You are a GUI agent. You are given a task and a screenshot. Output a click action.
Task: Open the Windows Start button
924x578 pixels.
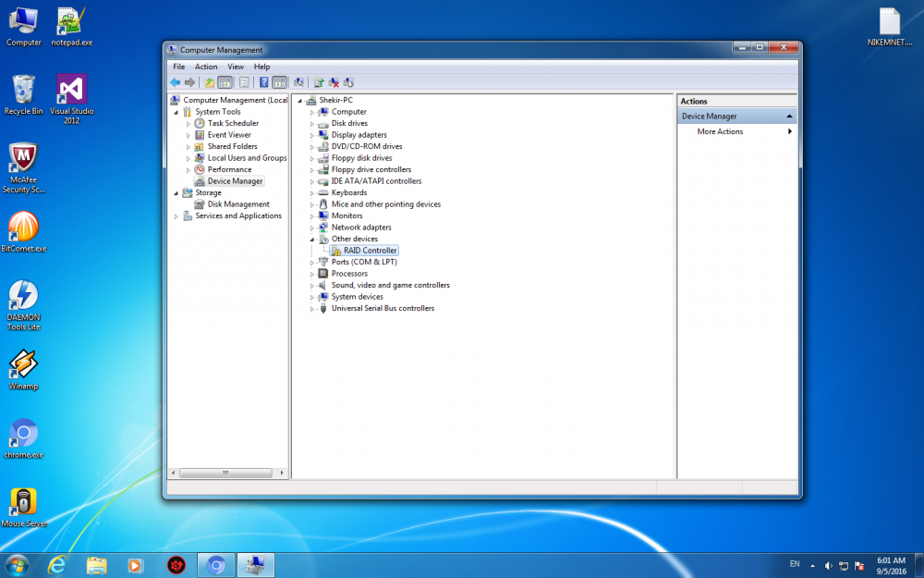(x=16, y=566)
